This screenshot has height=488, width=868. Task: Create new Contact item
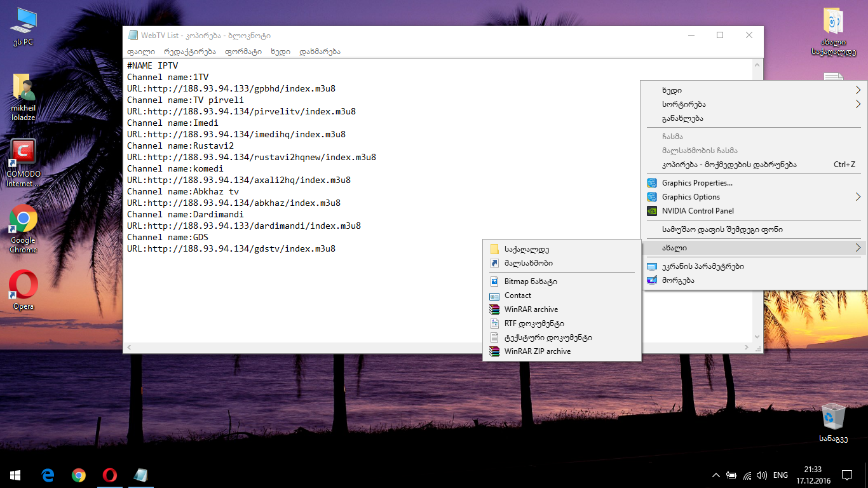[562, 295]
